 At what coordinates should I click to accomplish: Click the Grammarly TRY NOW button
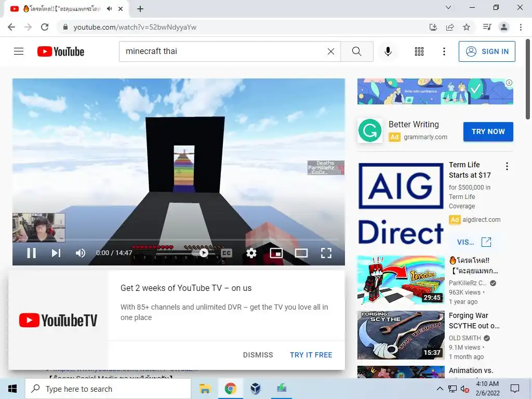pos(488,131)
